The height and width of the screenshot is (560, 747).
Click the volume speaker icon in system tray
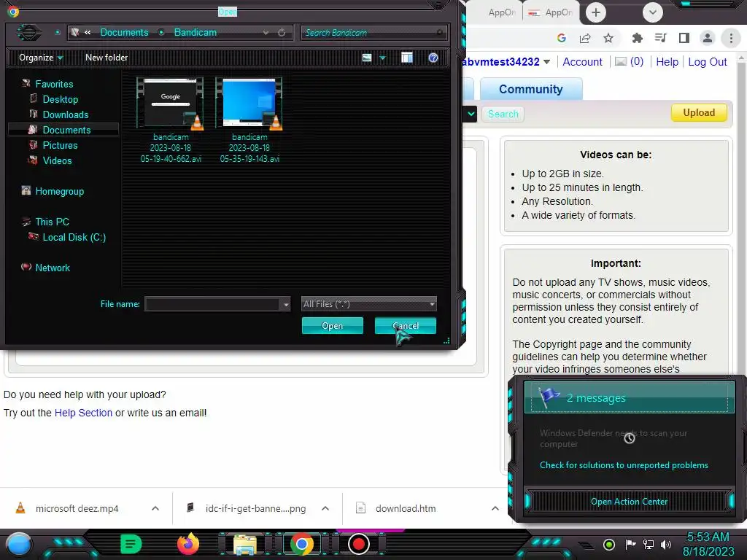pyautogui.click(x=665, y=544)
